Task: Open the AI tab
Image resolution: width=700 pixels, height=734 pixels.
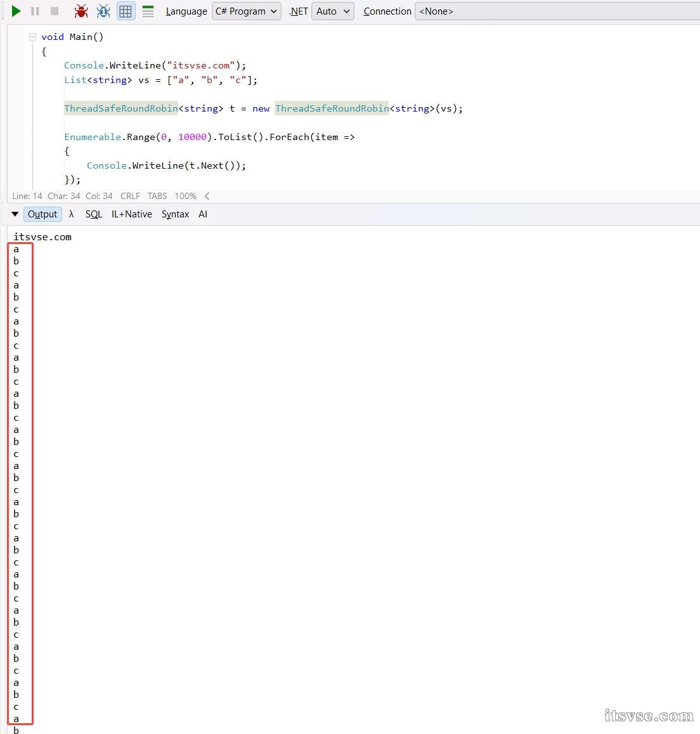Action: click(x=203, y=214)
